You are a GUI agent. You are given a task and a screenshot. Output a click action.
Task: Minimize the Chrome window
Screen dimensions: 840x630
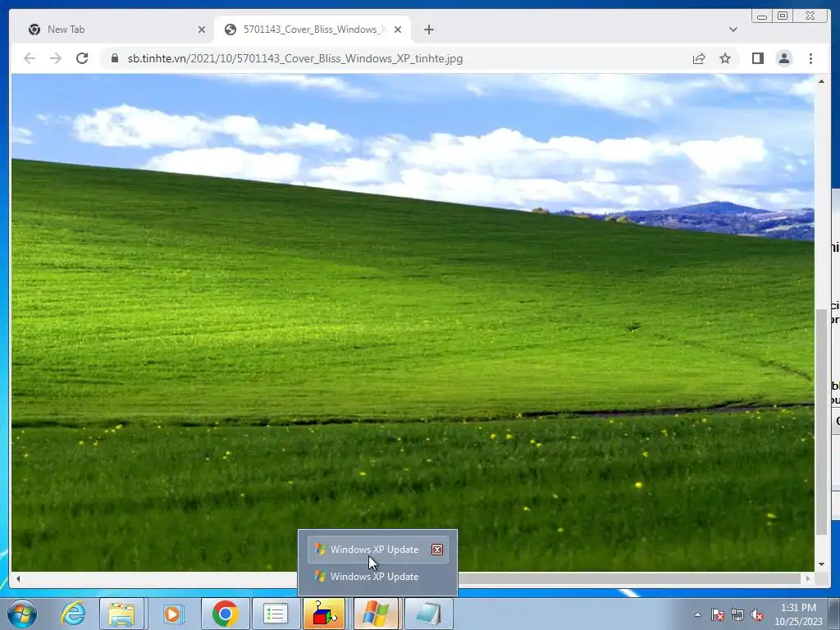click(762, 16)
